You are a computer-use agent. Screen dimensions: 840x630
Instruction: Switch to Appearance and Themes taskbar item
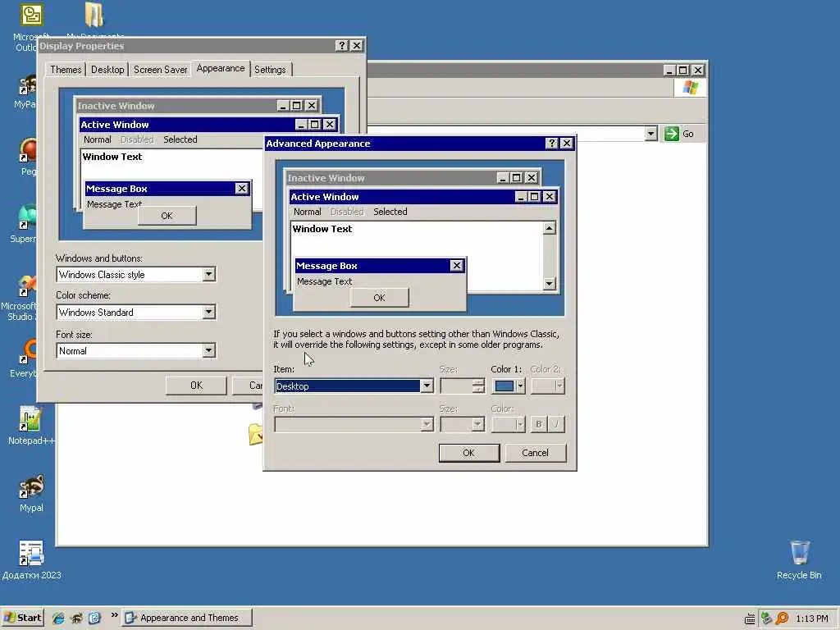(x=186, y=618)
